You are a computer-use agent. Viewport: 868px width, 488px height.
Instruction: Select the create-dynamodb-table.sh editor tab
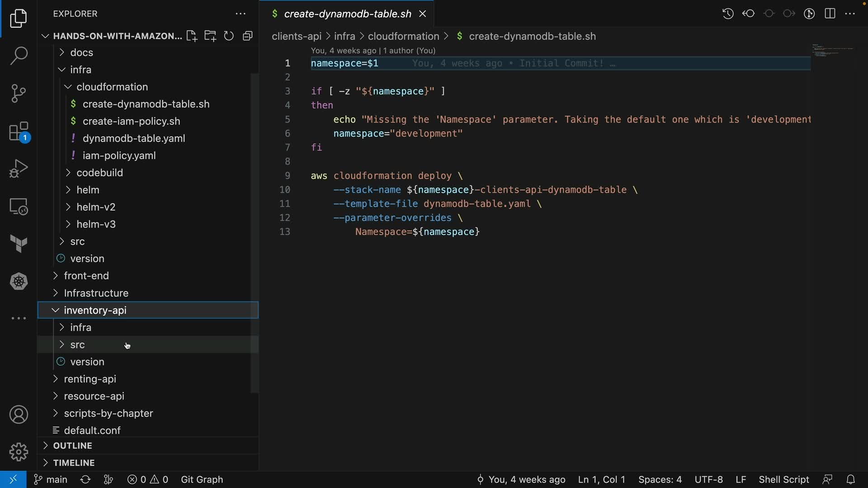347,14
